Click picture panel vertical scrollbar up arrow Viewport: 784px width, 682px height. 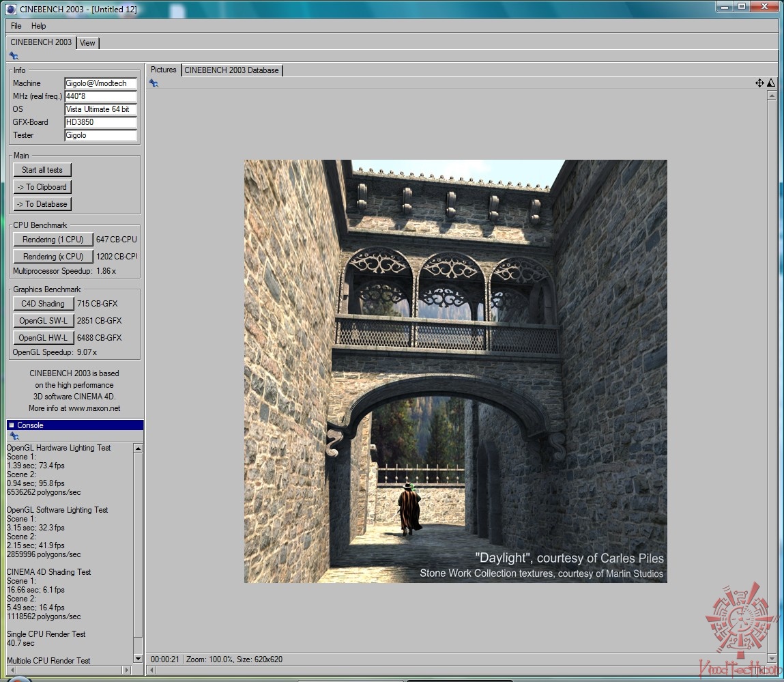(x=772, y=95)
